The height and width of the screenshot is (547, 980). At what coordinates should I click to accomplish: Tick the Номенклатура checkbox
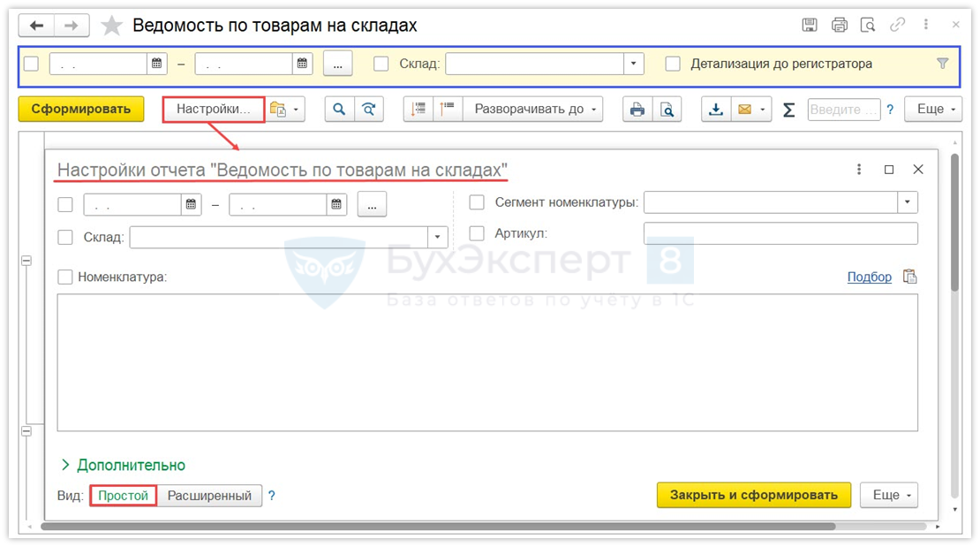[x=65, y=277]
